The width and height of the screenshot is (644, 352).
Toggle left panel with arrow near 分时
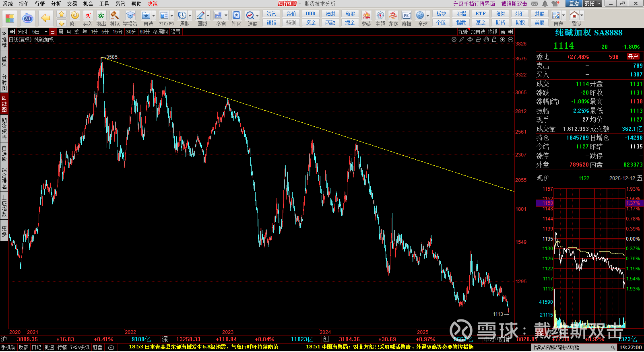tap(12, 32)
